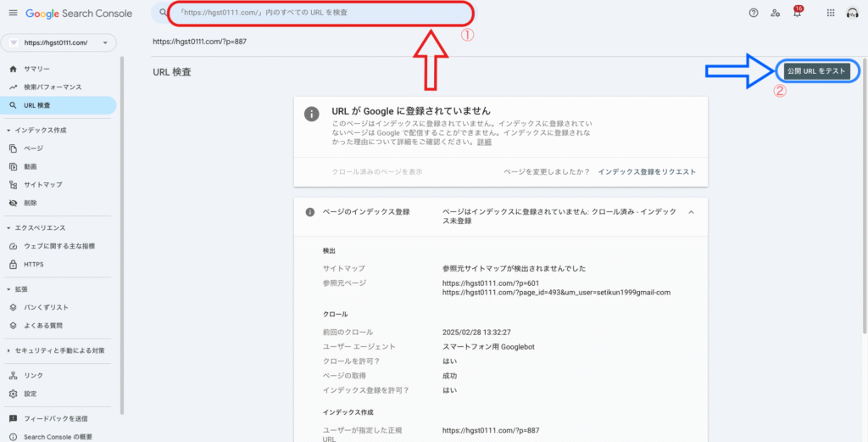Click canonical URL https://hgst0111.com/?p=887 value
Image resolution: width=868 pixels, height=442 pixels.
tap(491, 430)
